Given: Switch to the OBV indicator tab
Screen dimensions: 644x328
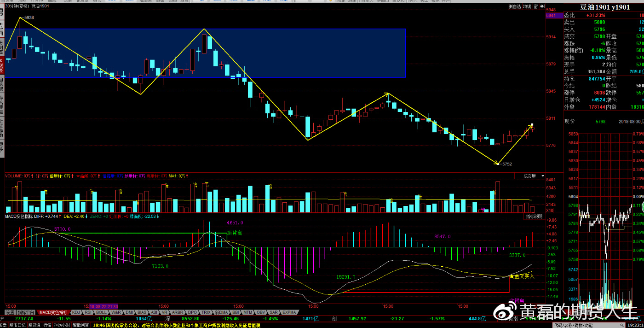Looking at the screenshot, I should click(261, 312).
